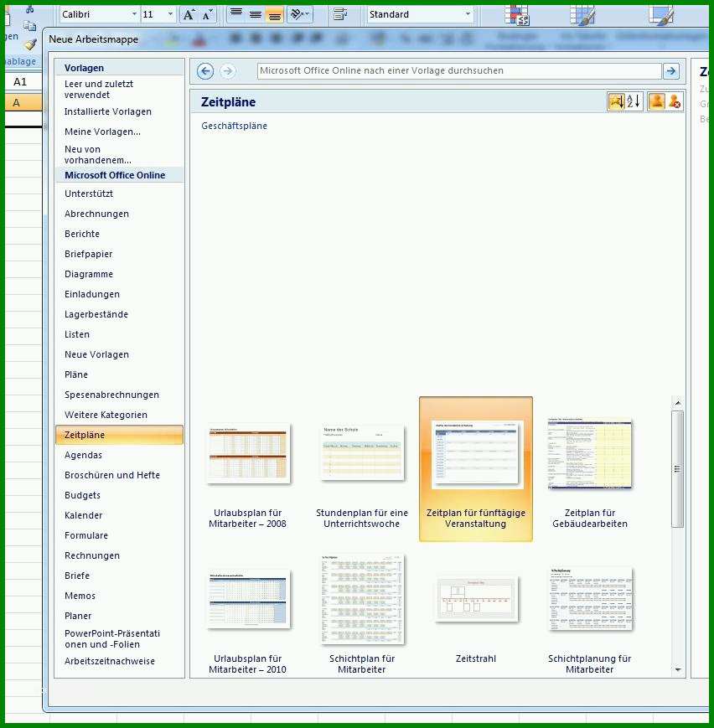
Task: Select Urlaubsplan für Mitarbeiter – 2008 template
Action: point(247,469)
